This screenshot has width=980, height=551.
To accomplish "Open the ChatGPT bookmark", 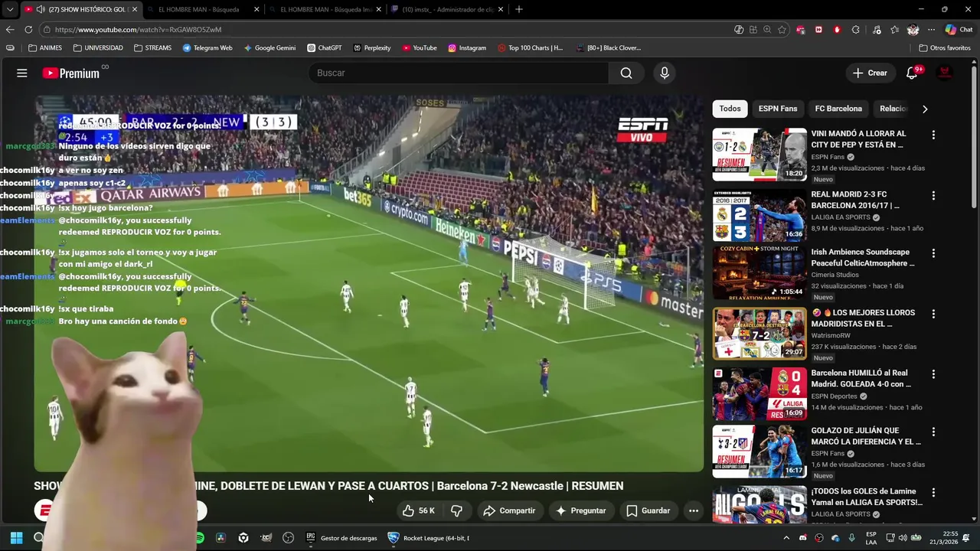I will (325, 47).
